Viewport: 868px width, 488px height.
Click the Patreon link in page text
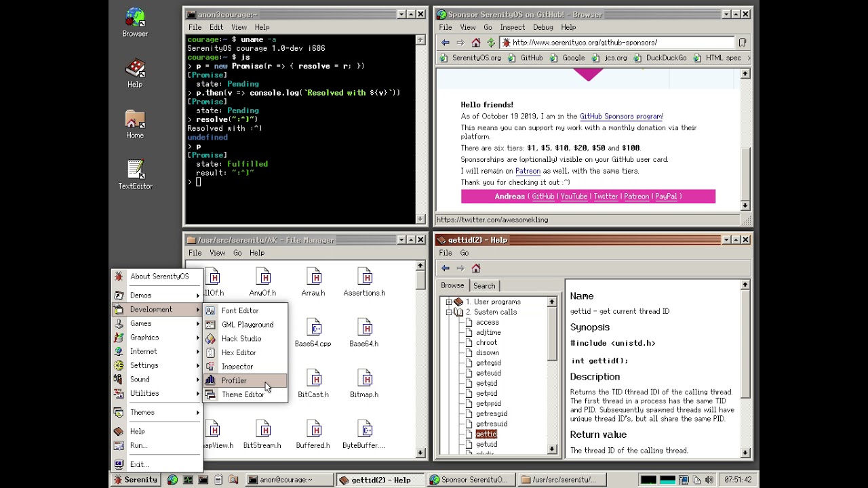(x=528, y=171)
